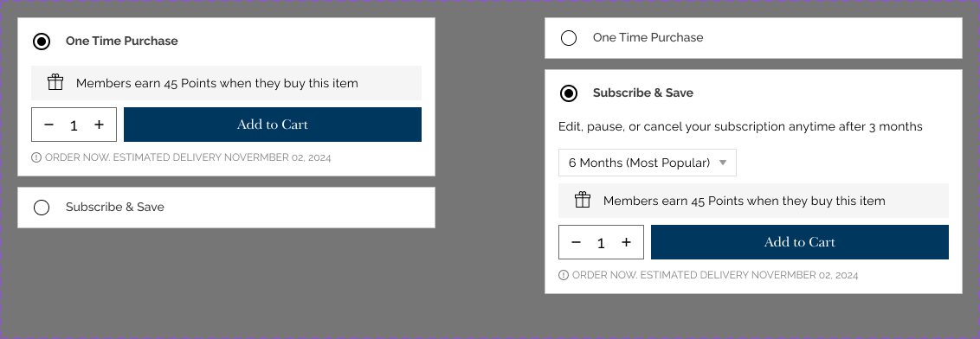Decrease quantity with minus in right panel
980x339 pixels.
click(x=577, y=242)
